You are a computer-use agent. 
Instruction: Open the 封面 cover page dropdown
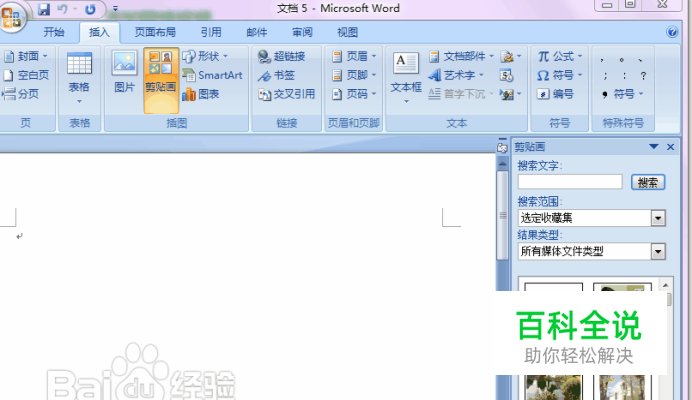coord(26,56)
